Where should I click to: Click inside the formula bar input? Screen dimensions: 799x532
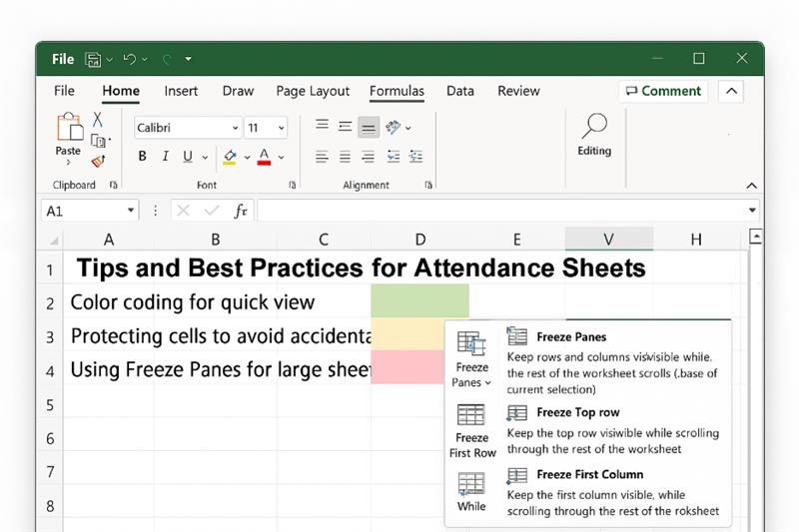click(x=499, y=211)
